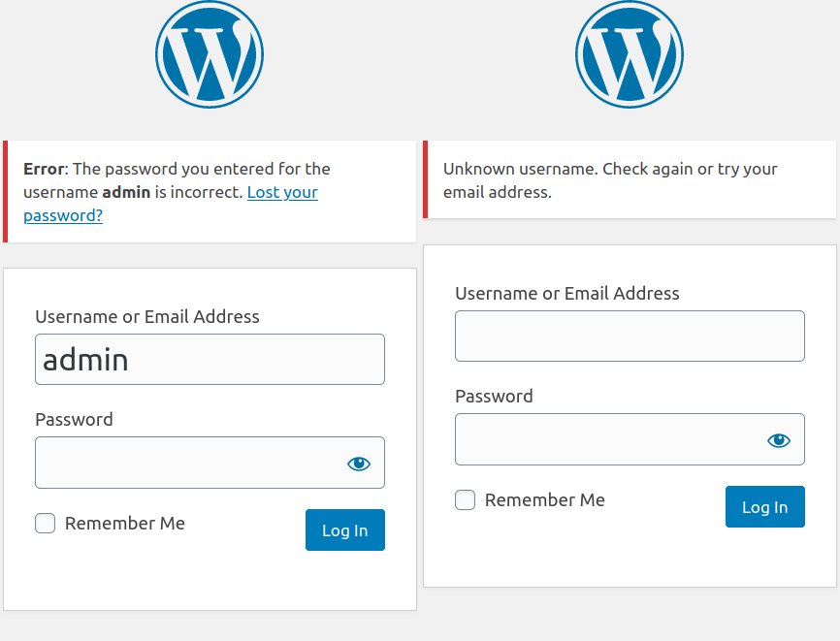
Task: Click the empty Username or Email Address field
Action: [630, 337]
